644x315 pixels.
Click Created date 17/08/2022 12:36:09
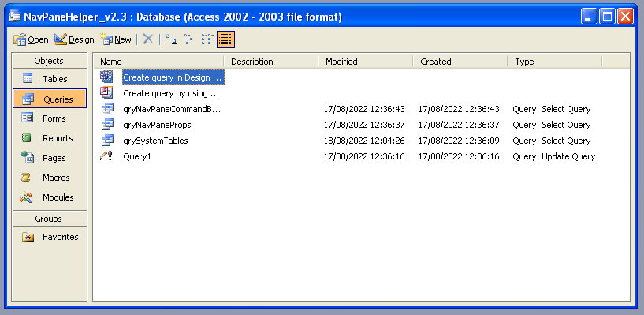[459, 141]
